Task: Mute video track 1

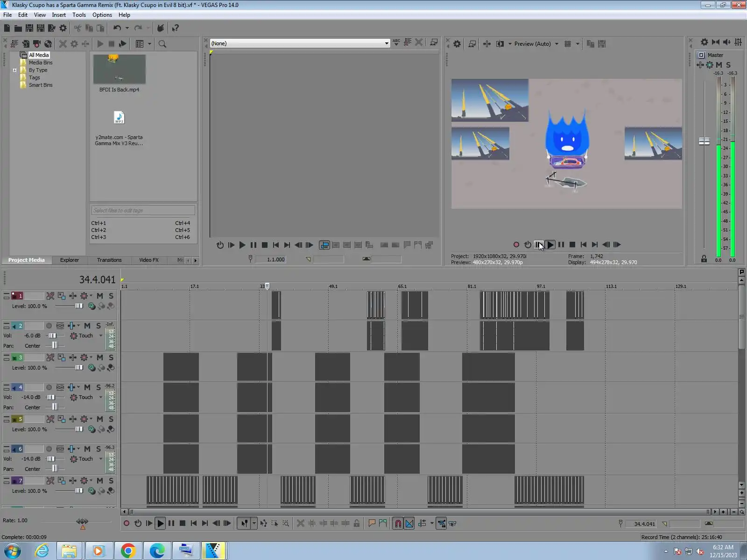Action: (x=100, y=296)
